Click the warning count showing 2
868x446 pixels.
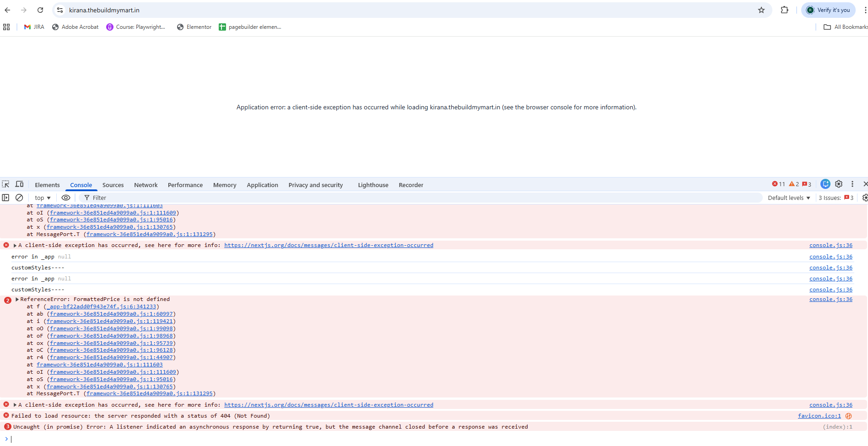794,184
